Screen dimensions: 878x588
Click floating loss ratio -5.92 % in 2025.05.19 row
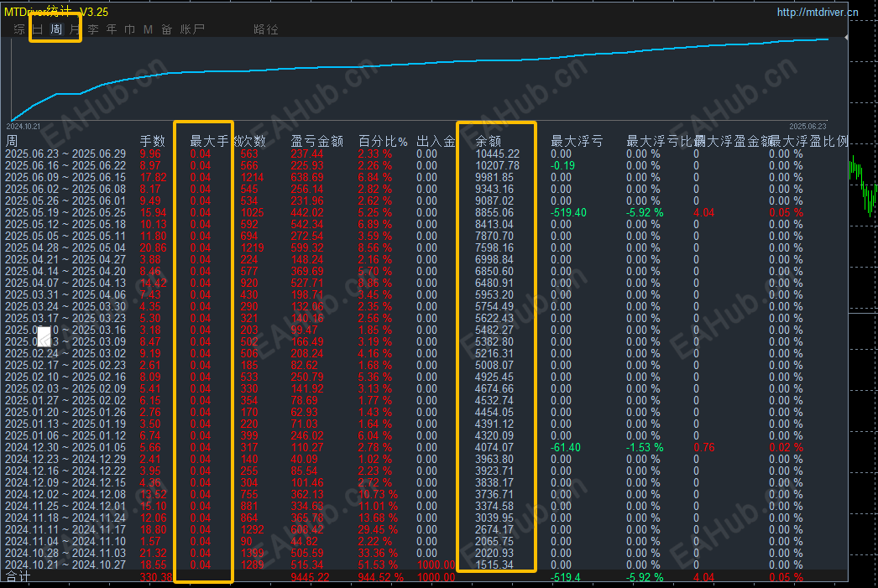pyautogui.click(x=645, y=212)
